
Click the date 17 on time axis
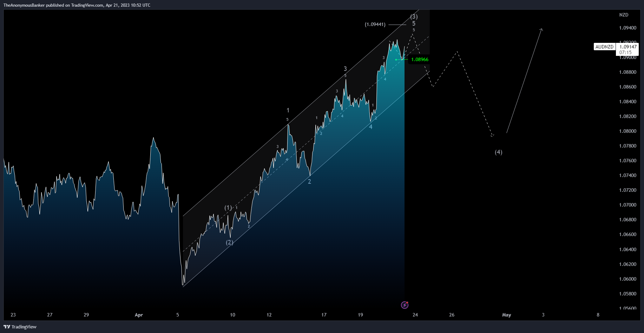pos(324,315)
